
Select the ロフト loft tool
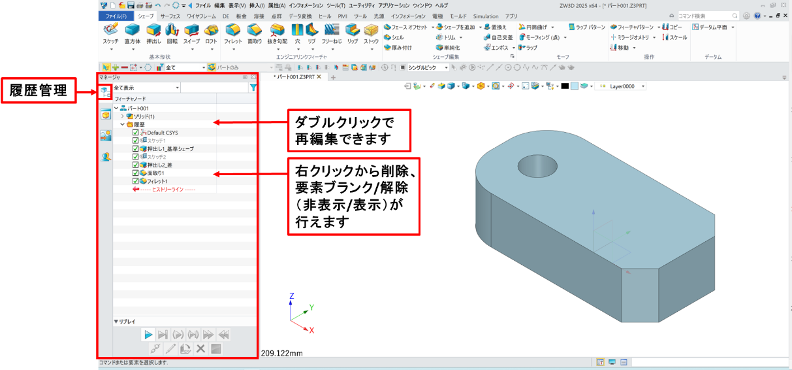[211, 34]
